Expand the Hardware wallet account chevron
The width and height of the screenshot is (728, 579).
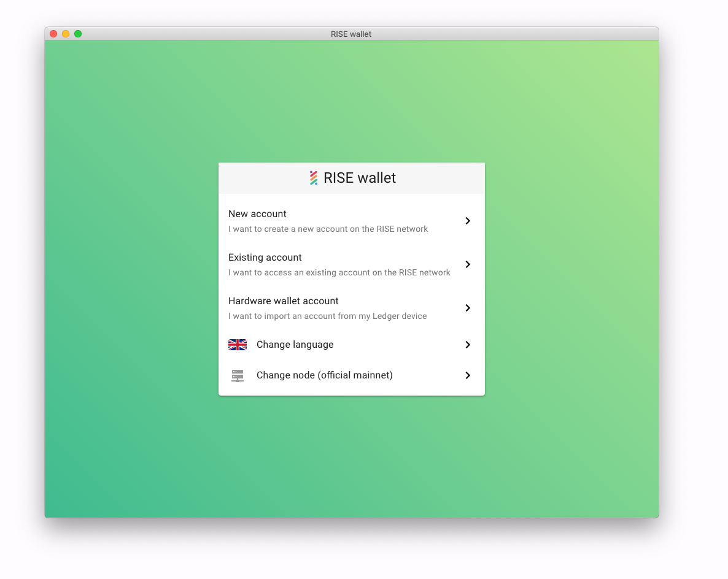coord(468,308)
